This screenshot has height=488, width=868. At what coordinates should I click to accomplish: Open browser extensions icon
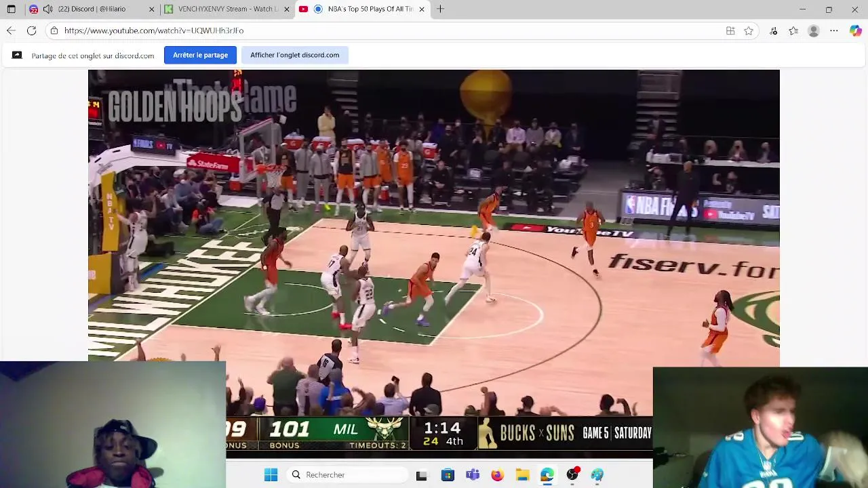(774, 30)
